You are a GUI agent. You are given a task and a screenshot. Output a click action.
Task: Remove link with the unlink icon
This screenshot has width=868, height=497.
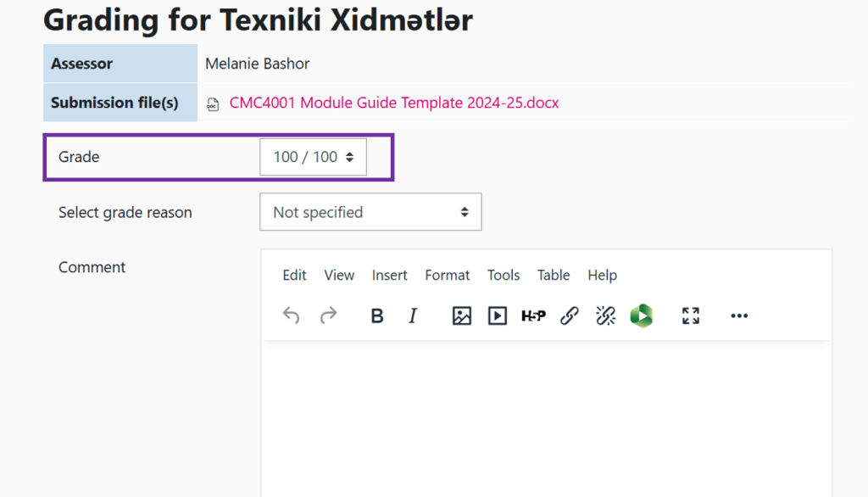(605, 316)
